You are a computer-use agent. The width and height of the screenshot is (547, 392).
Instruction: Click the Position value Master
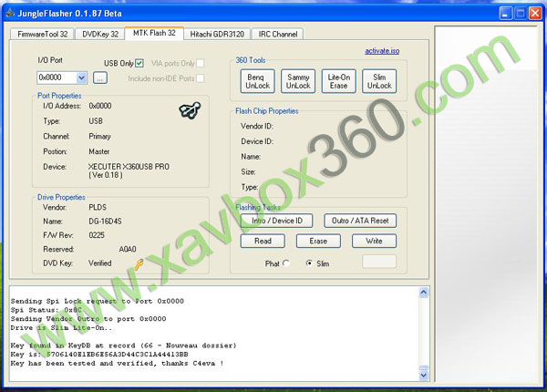tap(99, 151)
